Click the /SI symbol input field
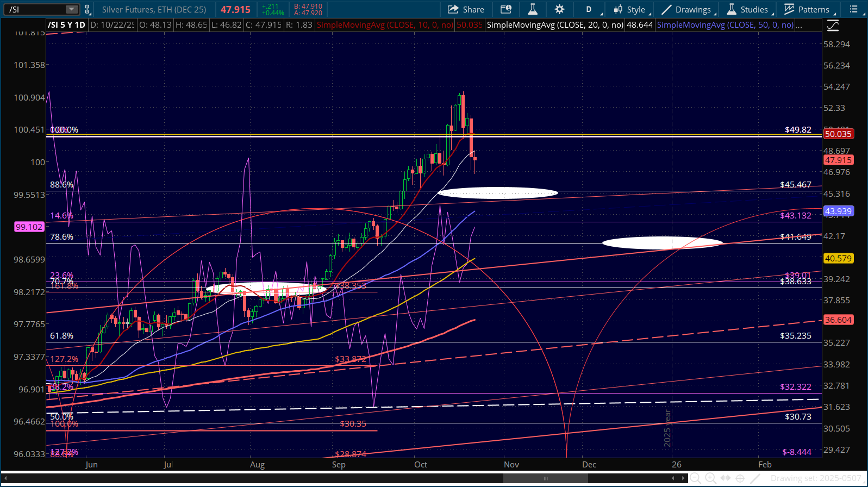Screen dimensions: 868x487 point(34,9)
